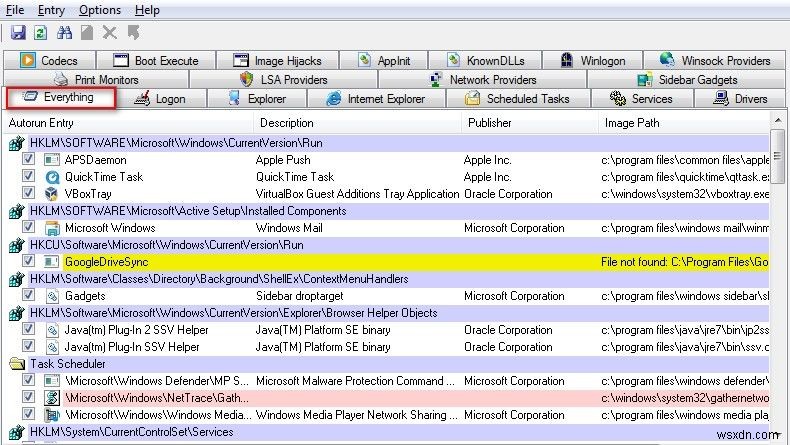Click the registry icon beside CurrentControlSet Services
The height and width of the screenshot is (445, 790).
coord(16,432)
